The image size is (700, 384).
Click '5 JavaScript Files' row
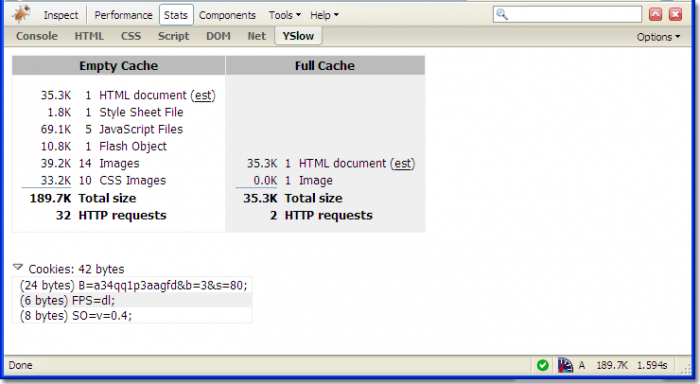click(112, 129)
